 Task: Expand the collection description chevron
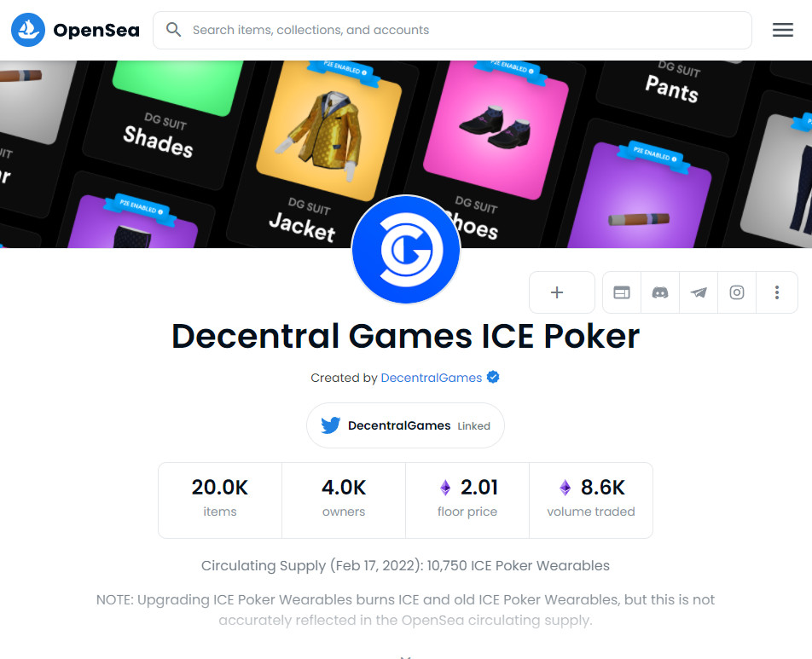tap(405, 656)
